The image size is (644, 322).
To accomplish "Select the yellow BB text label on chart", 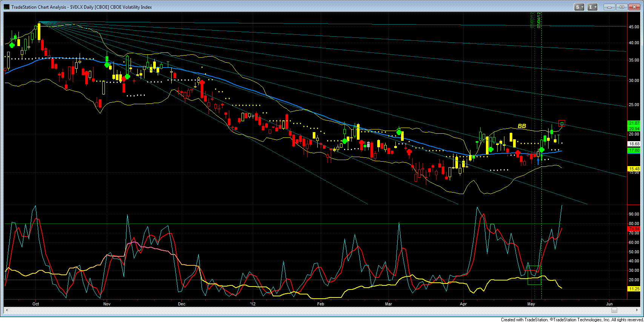I will 522,126.
